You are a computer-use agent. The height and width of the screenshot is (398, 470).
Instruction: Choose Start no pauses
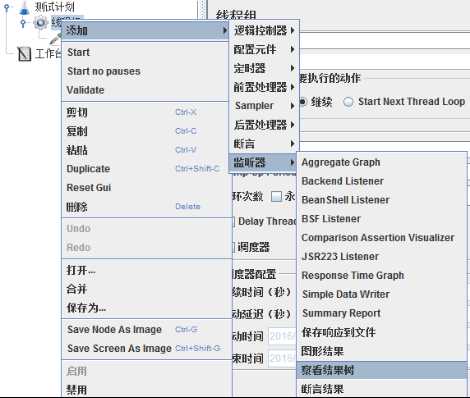point(145,71)
